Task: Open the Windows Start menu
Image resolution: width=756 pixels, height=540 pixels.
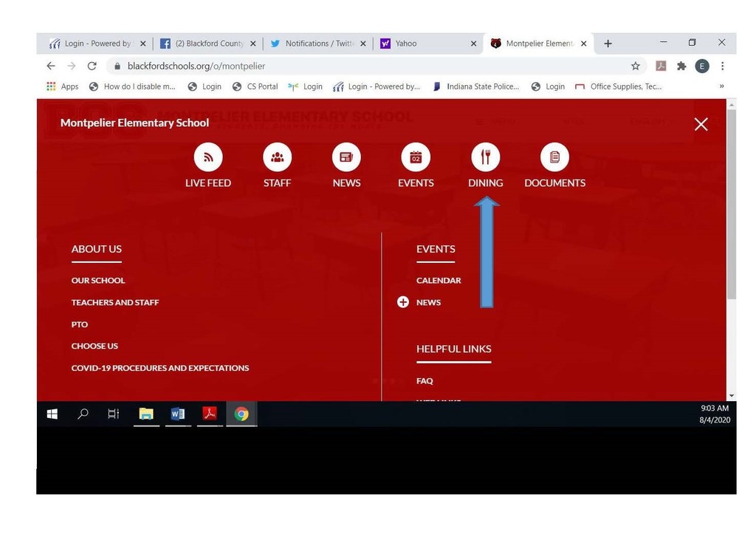Action: (52, 414)
